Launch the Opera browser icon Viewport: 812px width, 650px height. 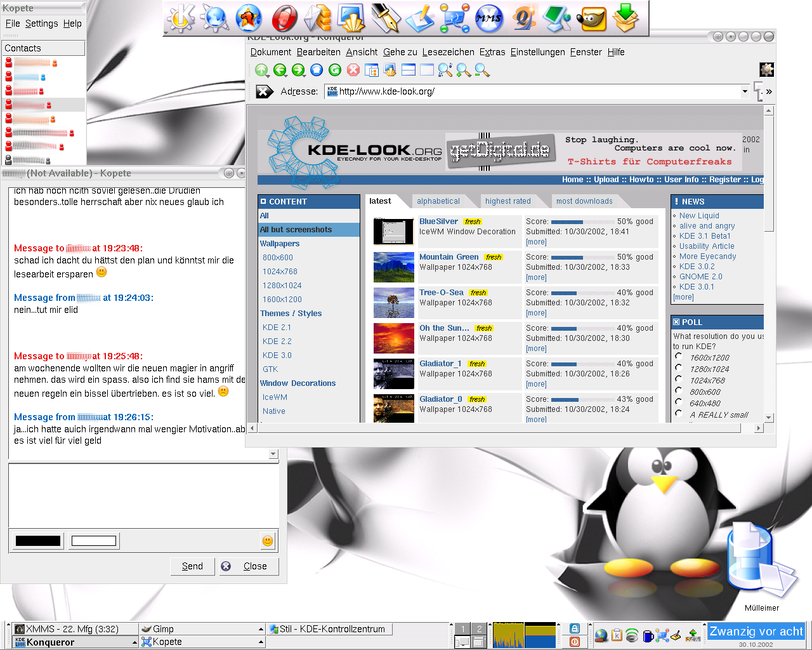pos(284,18)
